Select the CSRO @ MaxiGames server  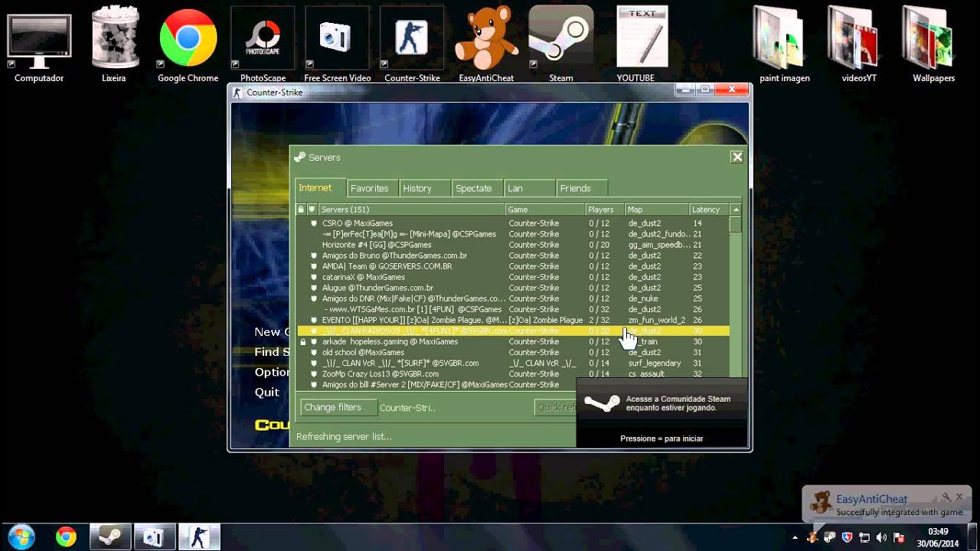(513, 223)
